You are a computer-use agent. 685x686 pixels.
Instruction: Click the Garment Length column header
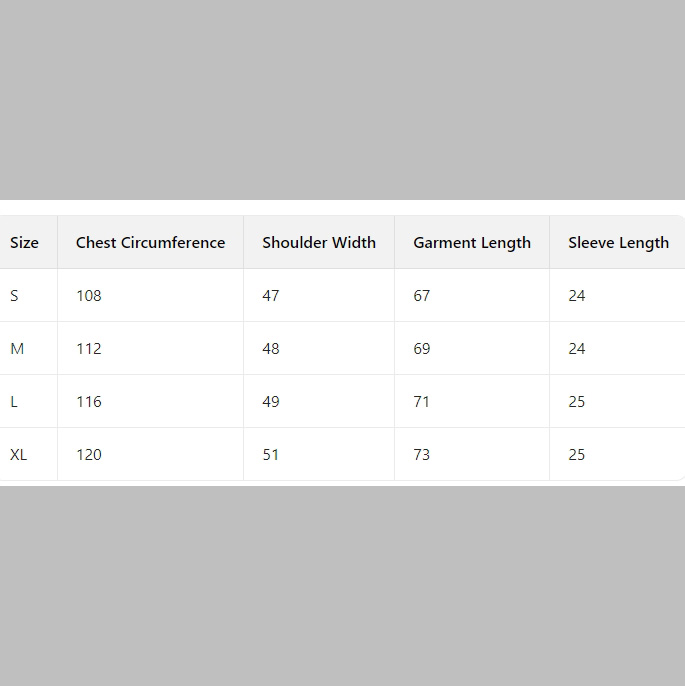(x=472, y=243)
